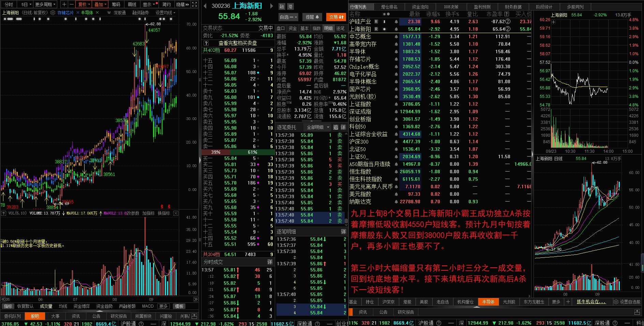This screenshot has width=644, height=326.
Task: Enable MACD indicator
Action: [148, 306]
